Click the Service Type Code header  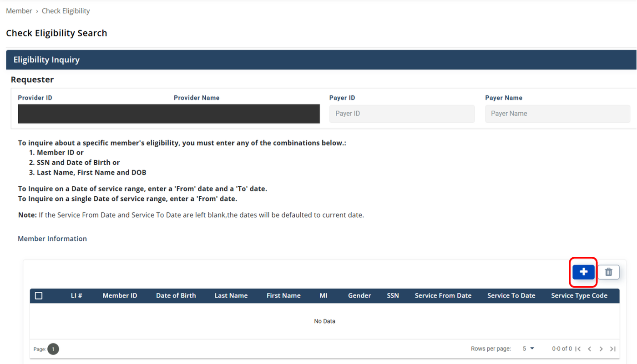point(579,295)
